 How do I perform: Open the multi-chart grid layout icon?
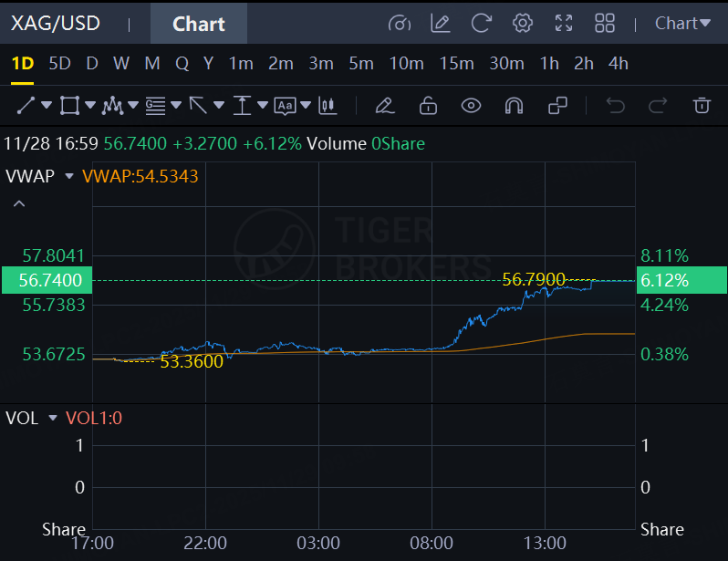pyautogui.click(x=605, y=23)
